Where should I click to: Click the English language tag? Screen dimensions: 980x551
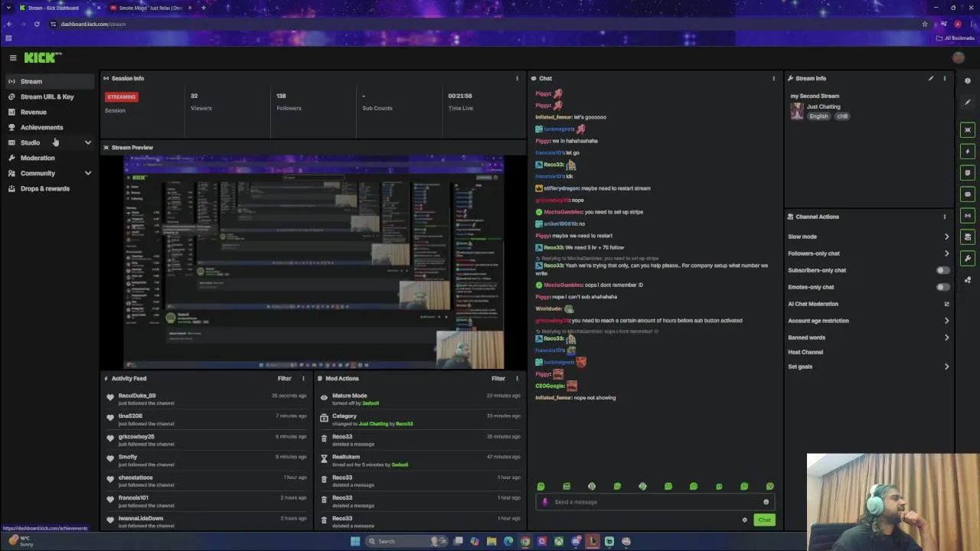[818, 116]
